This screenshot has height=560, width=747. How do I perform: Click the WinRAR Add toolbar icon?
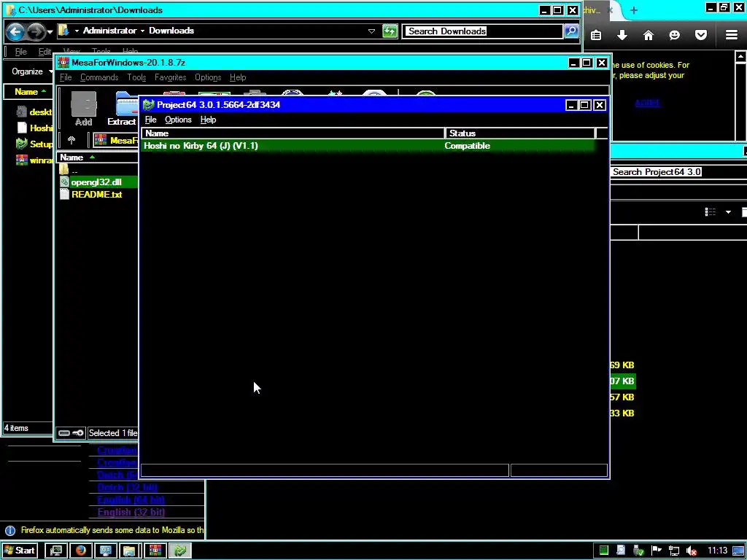[83, 108]
